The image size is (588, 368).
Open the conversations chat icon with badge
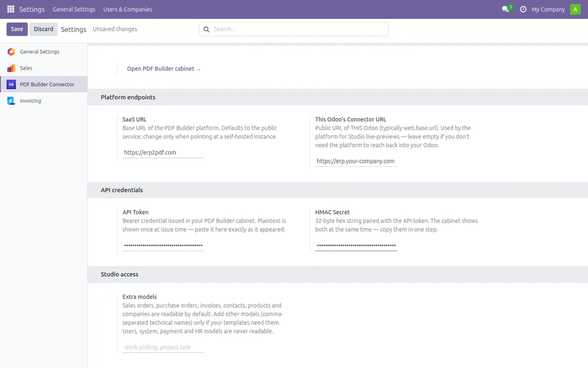(x=506, y=9)
